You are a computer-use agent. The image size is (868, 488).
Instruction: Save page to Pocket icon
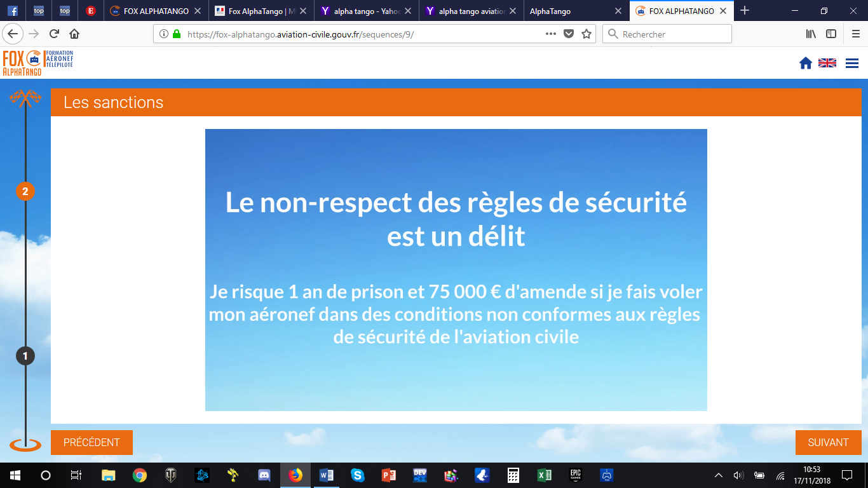[569, 34]
